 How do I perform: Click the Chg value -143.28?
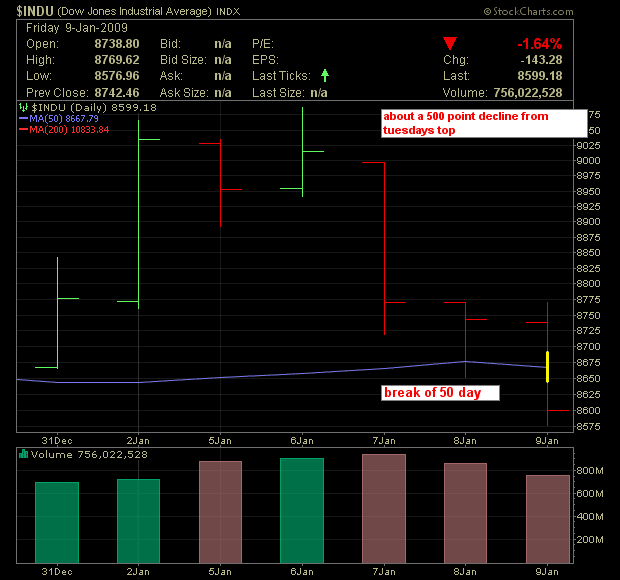[541, 60]
